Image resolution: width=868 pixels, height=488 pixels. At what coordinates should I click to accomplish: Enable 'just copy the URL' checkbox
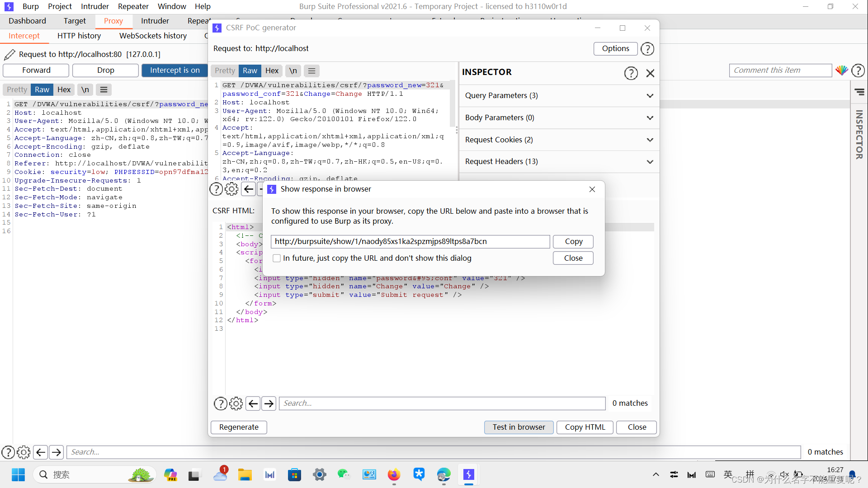click(x=277, y=258)
